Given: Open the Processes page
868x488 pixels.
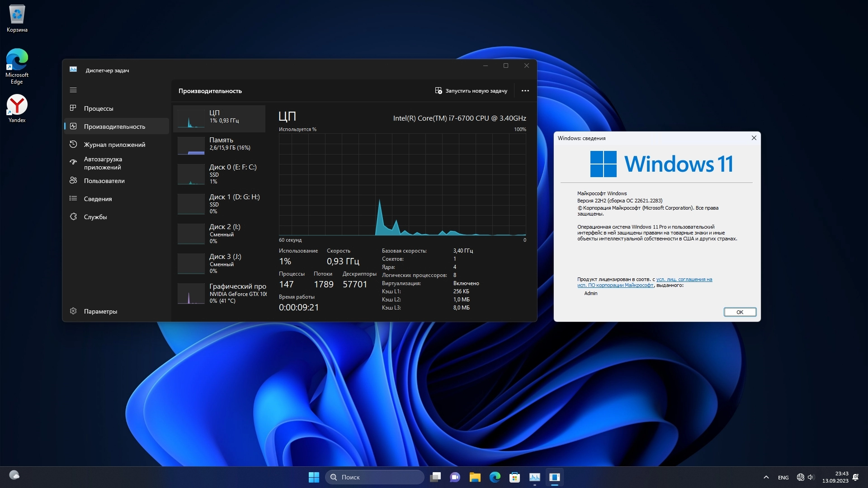Looking at the screenshot, I should pos(99,108).
